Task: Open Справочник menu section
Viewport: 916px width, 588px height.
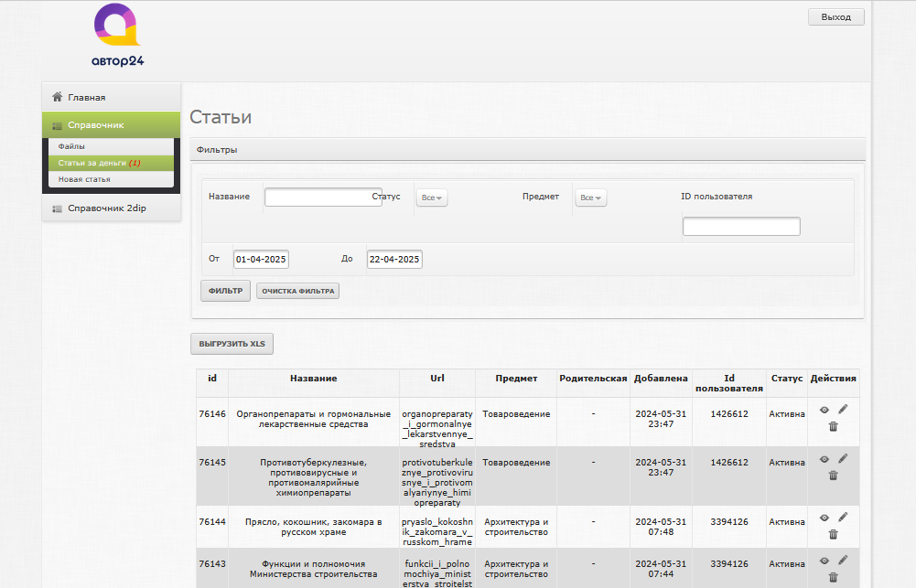Action: [111, 125]
